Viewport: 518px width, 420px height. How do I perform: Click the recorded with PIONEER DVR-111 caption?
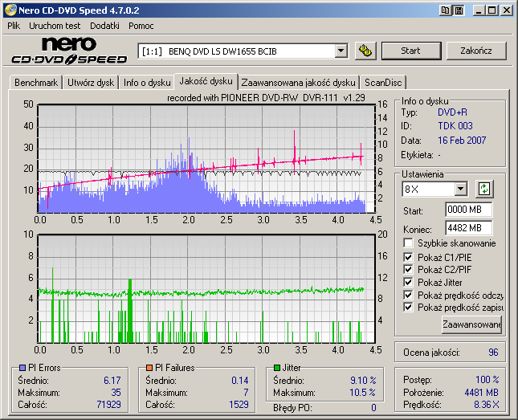(x=266, y=98)
